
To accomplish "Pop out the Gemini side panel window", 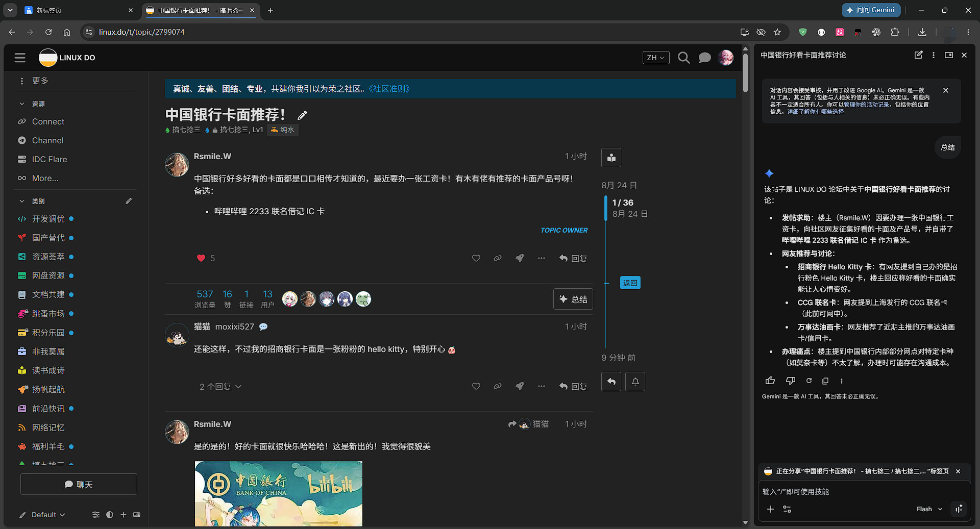I will coord(949,55).
